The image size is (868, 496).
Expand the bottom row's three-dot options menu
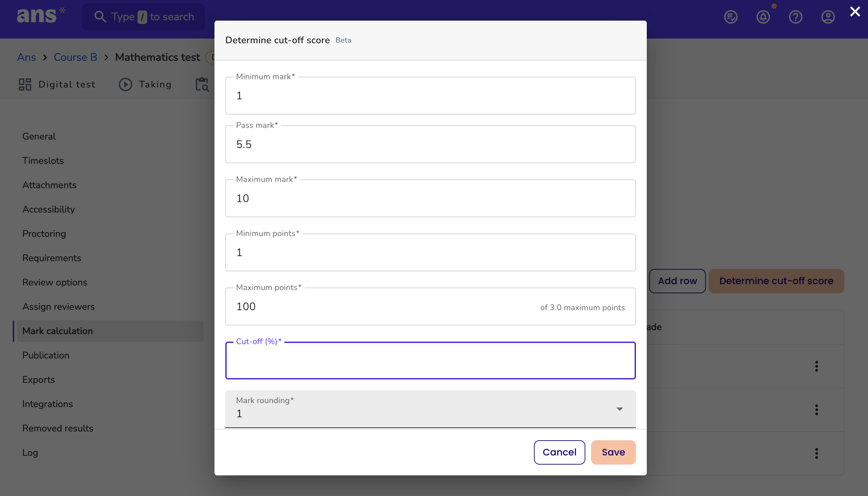point(817,453)
